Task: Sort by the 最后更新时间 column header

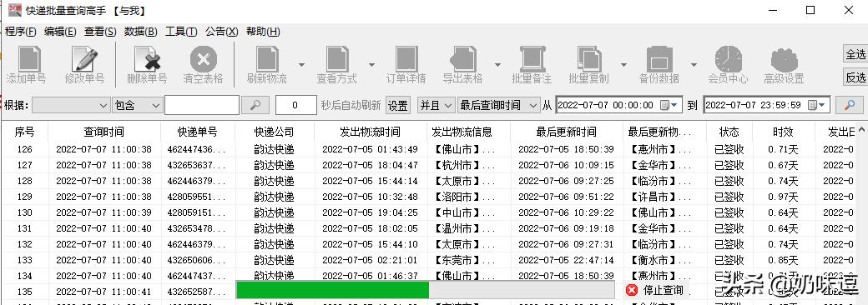Action: pos(567,132)
